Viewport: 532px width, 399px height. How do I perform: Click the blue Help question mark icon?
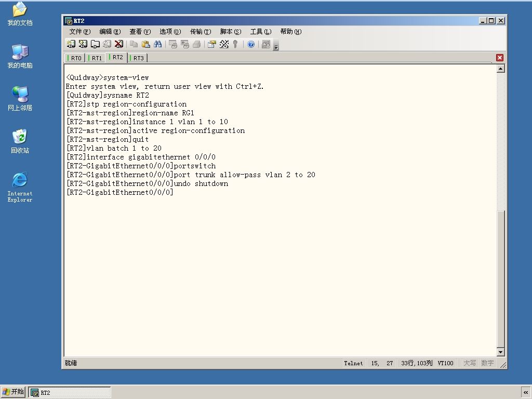click(251, 44)
